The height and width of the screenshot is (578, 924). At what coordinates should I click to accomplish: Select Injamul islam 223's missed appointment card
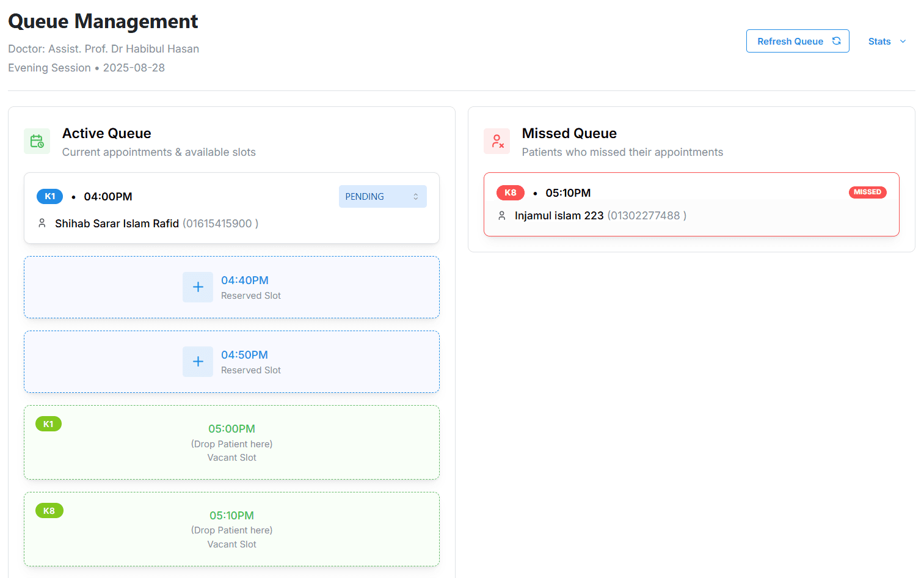pos(691,205)
